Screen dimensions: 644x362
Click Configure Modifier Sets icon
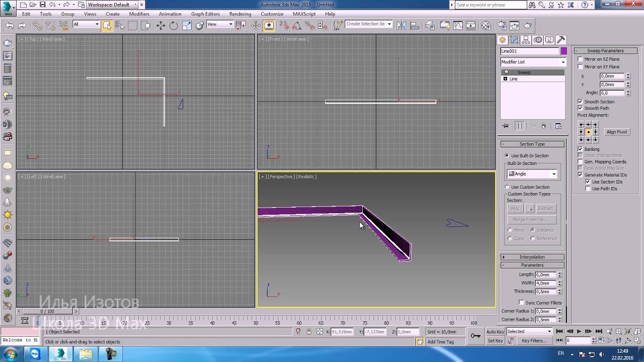point(558,126)
